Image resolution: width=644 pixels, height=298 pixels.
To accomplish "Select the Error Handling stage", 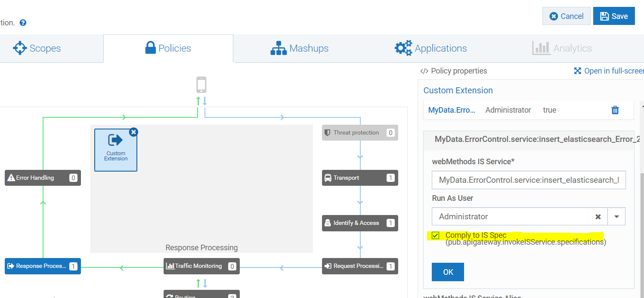I will (43, 178).
